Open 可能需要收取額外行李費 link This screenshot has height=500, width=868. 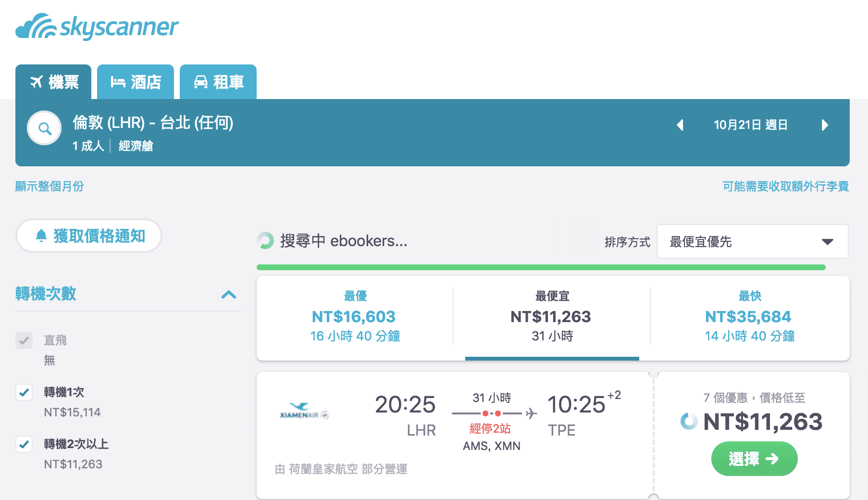click(x=786, y=186)
